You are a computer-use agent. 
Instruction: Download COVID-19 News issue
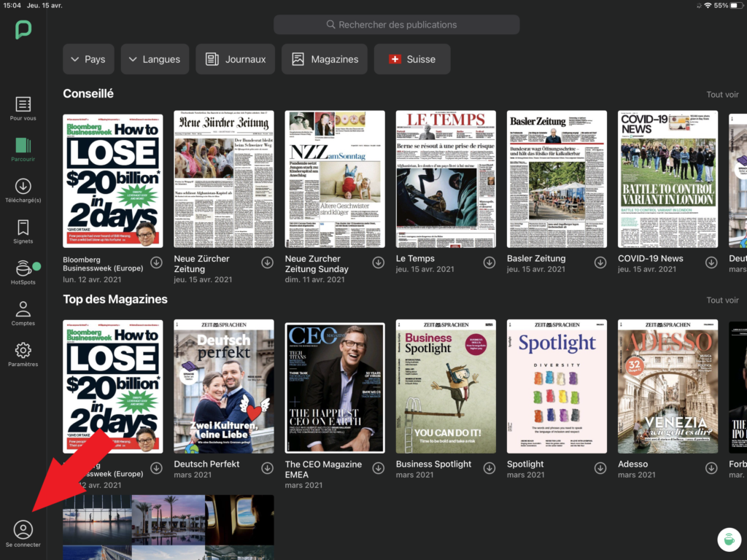pos(711,262)
